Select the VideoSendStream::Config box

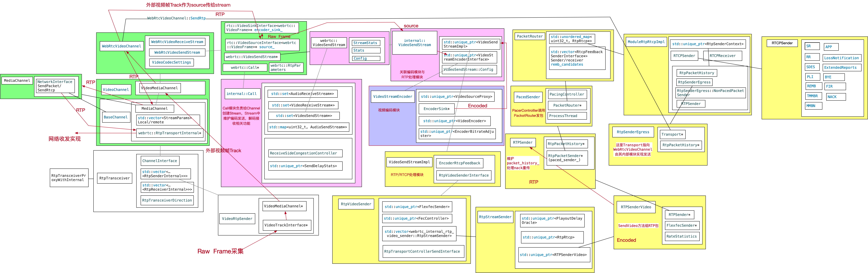point(469,70)
